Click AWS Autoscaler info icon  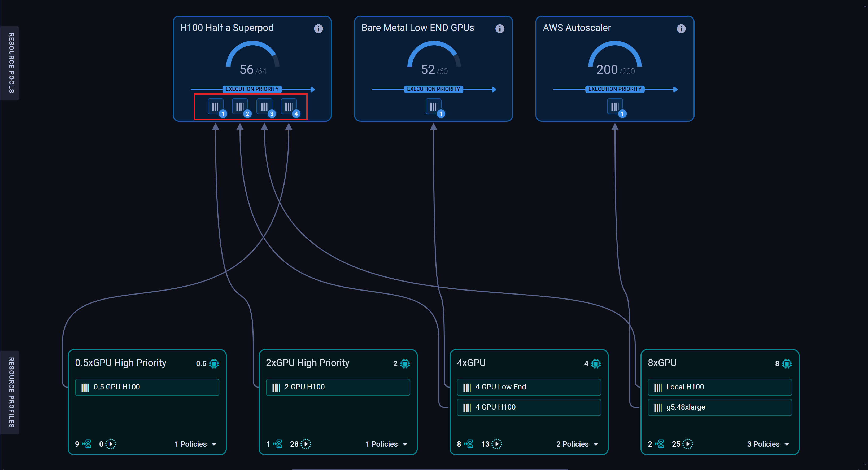[x=681, y=29]
